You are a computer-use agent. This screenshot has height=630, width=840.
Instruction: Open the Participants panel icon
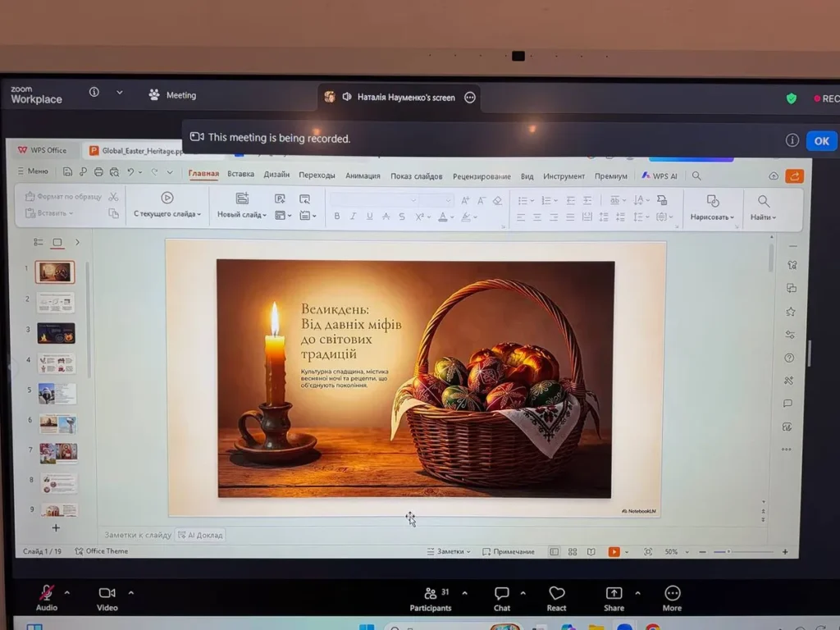[431, 594]
